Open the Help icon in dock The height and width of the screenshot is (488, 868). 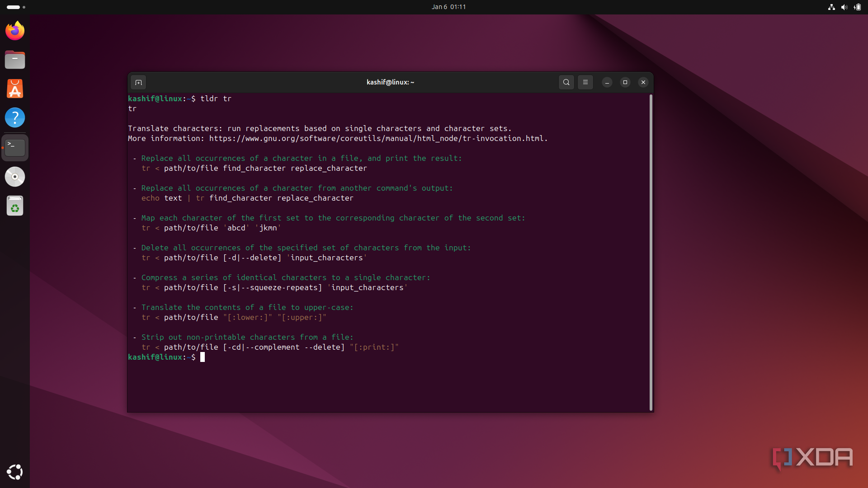coord(15,117)
